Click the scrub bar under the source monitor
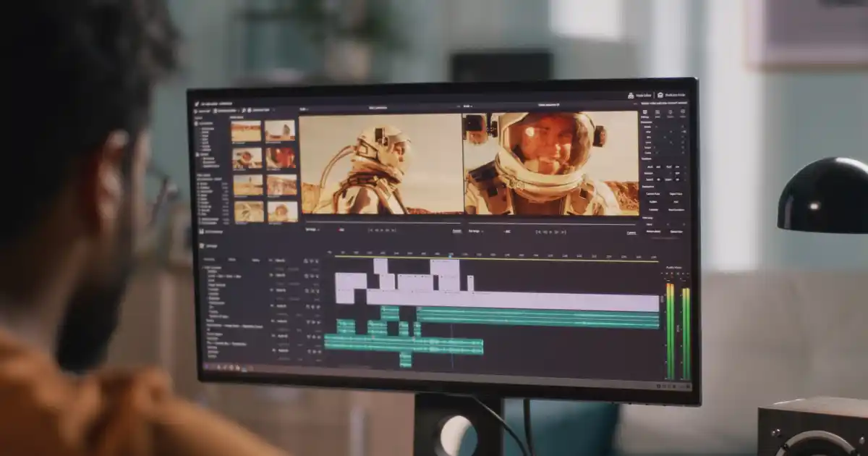 pyautogui.click(x=382, y=221)
